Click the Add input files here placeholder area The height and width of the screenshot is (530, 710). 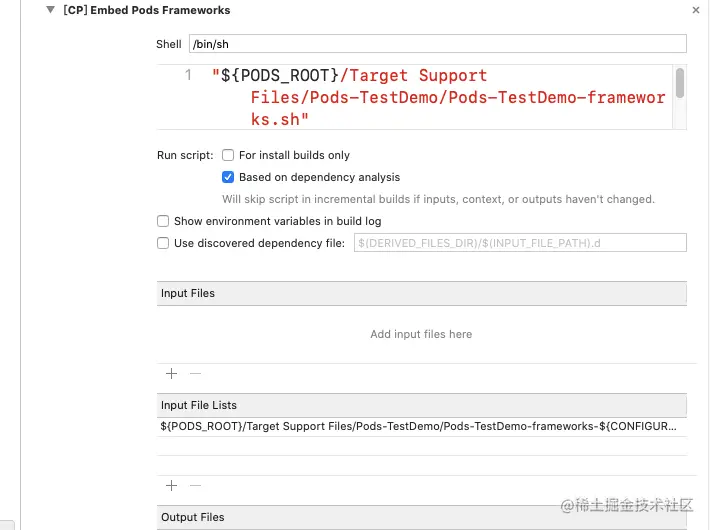tap(421, 334)
